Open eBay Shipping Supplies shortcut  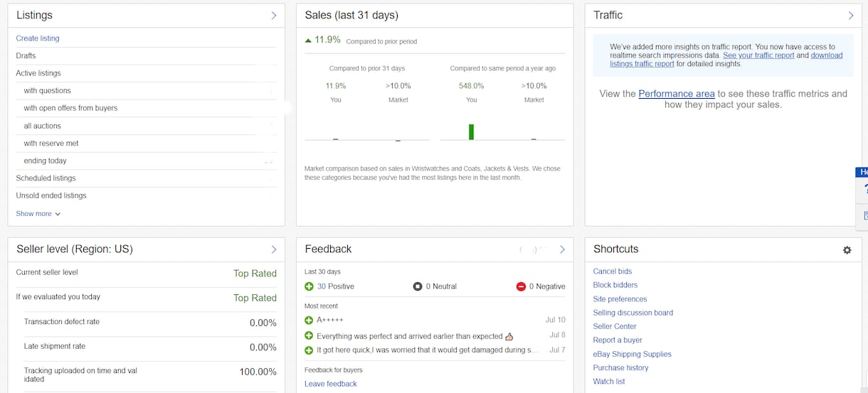(x=633, y=354)
